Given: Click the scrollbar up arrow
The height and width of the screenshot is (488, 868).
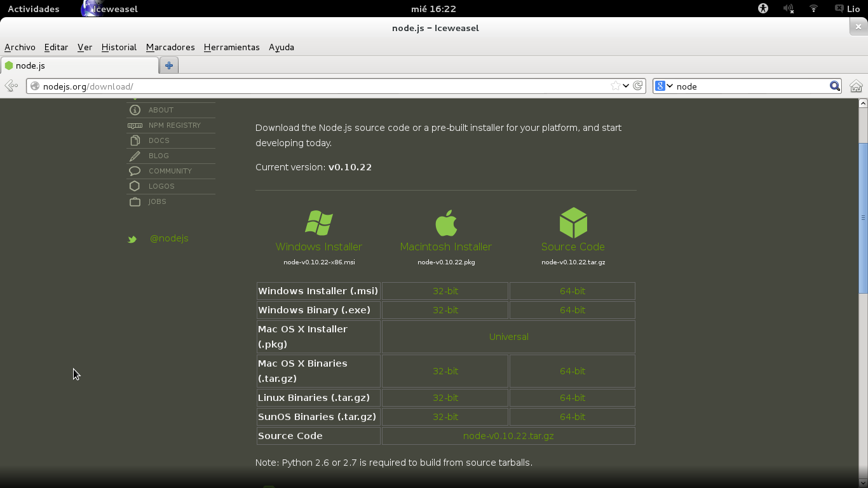Looking at the screenshot, I should [x=863, y=103].
